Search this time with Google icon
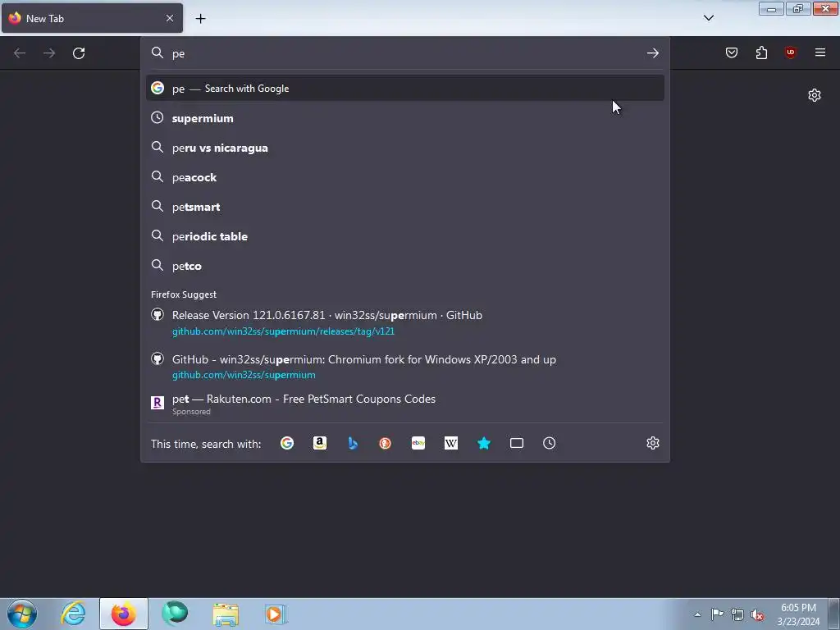This screenshot has height=630, width=840. coord(287,443)
